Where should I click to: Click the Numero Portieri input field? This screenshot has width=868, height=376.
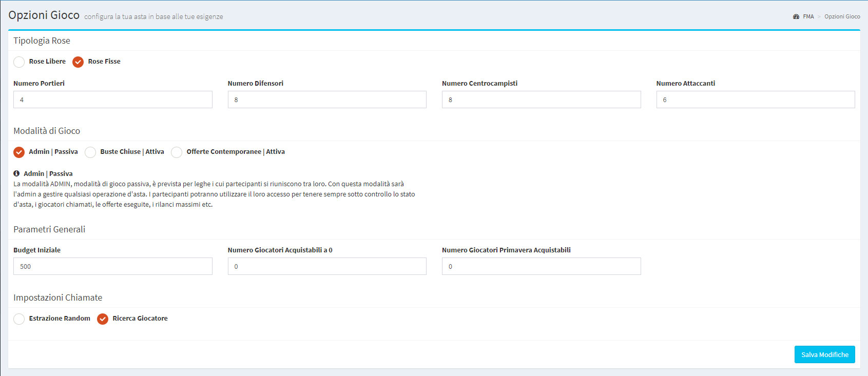112,100
